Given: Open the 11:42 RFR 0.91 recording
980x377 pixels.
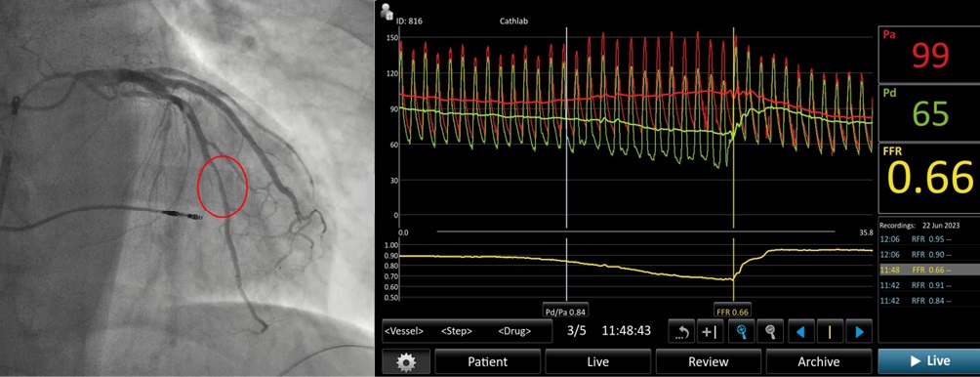Looking at the screenshot, I should tap(928, 285).
